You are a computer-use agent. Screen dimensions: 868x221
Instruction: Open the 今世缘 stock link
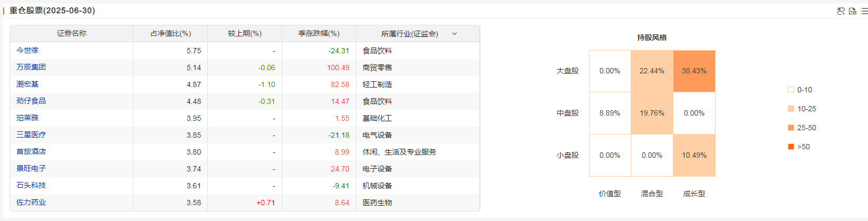coord(27,51)
